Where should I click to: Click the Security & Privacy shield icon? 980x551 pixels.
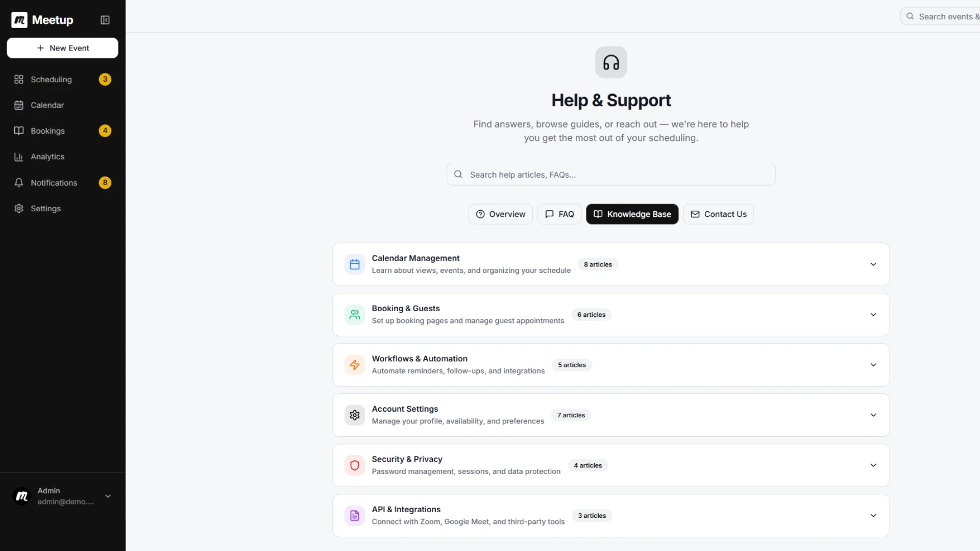pos(355,465)
